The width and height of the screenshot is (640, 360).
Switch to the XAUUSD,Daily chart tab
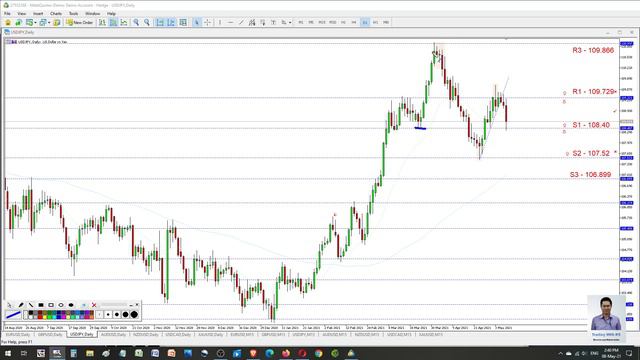pos(211,335)
